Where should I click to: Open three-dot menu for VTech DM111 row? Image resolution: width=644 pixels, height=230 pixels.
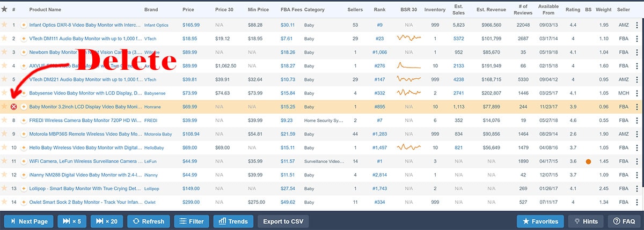tap(637, 39)
